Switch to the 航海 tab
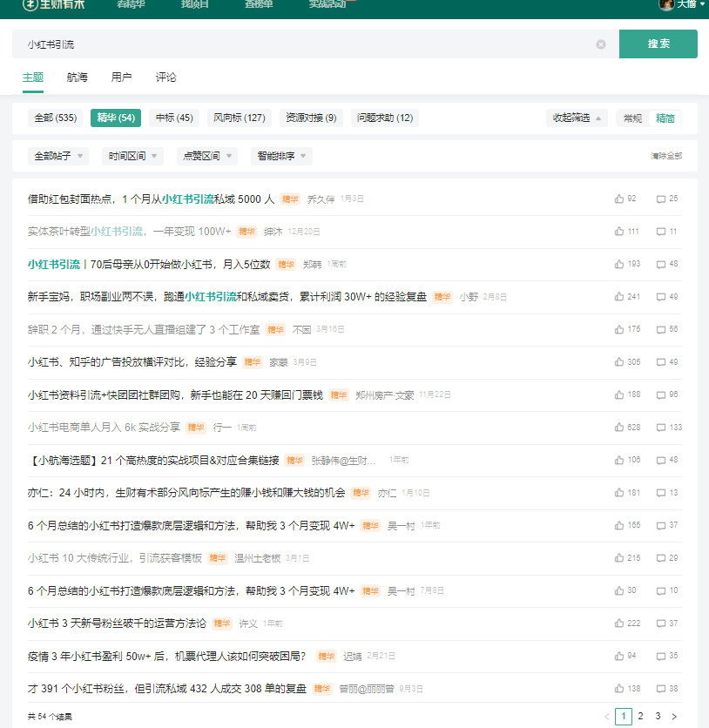 (77, 78)
